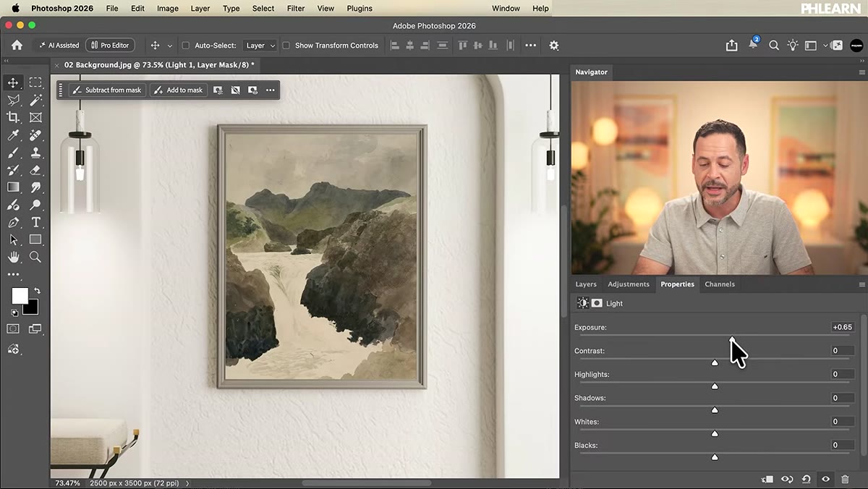Screen dimensions: 868x489
Task: Select the Rectangle shape tool
Action: [x=35, y=239]
